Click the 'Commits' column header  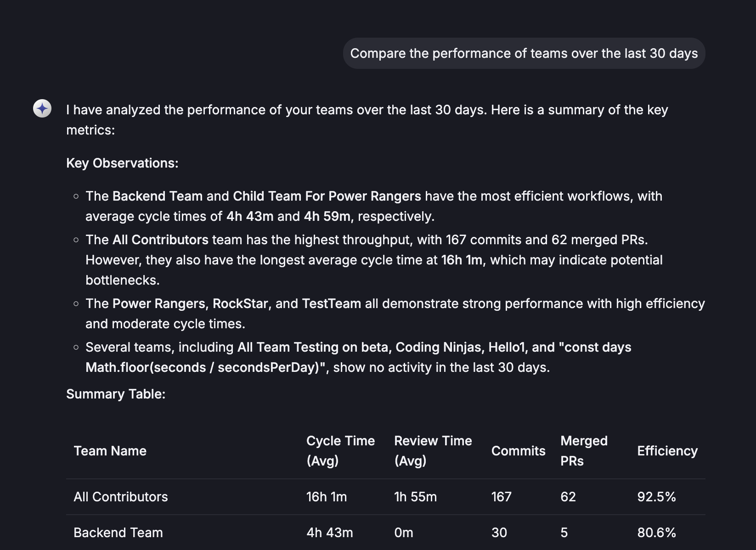(x=518, y=451)
